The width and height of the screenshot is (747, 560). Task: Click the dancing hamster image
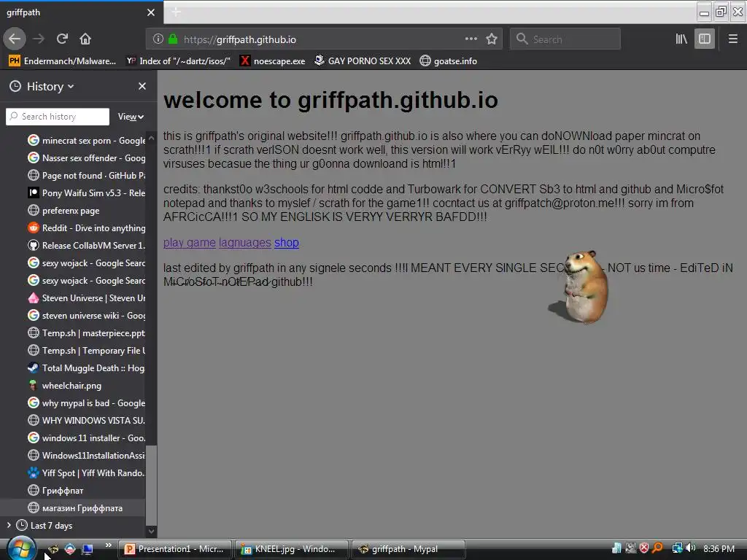pyautogui.click(x=579, y=287)
